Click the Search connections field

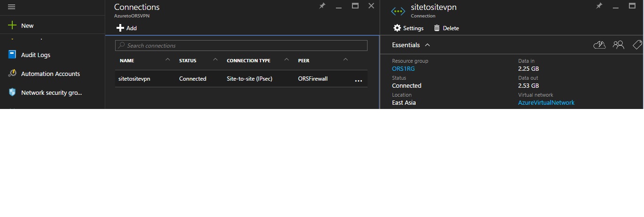[241, 46]
